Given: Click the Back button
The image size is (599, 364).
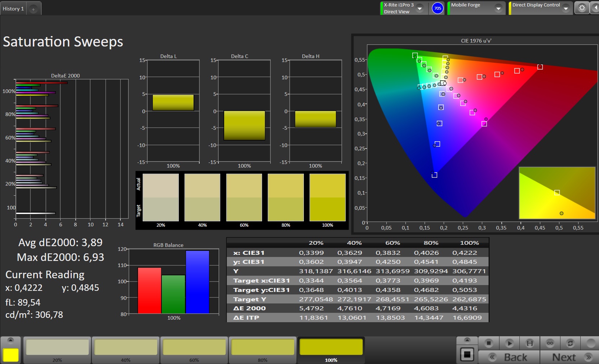Looking at the screenshot, I should click(x=509, y=357).
